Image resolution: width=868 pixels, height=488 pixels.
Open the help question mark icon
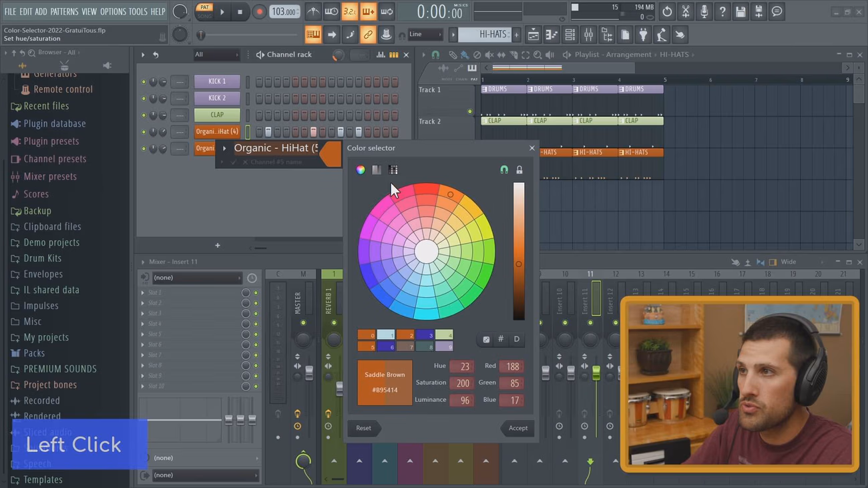(x=722, y=11)
